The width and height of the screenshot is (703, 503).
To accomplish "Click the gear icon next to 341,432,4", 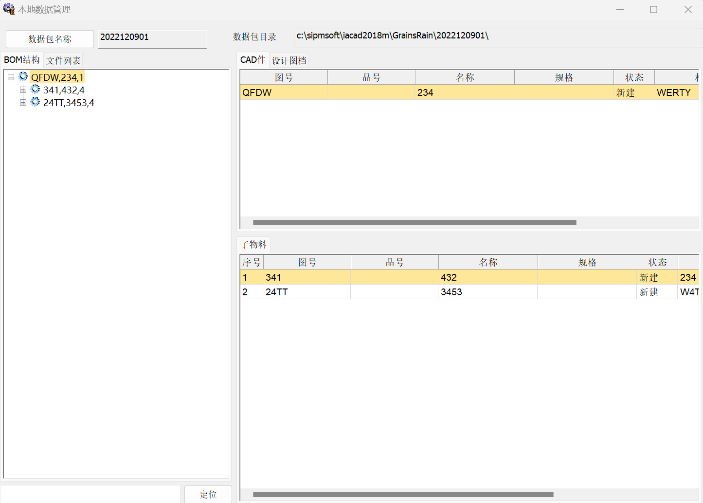I will (x=36, y=89).
